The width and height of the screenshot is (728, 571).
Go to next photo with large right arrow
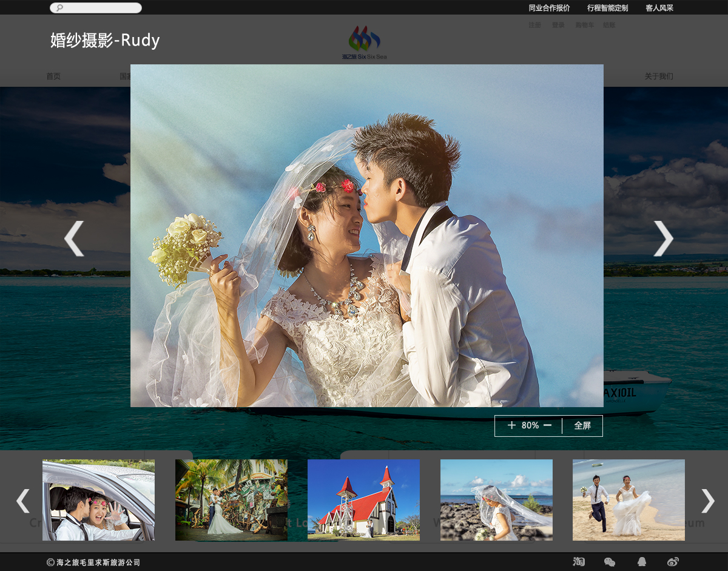coord(663,238)
